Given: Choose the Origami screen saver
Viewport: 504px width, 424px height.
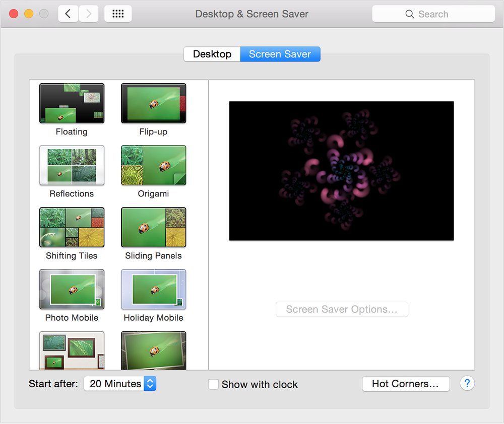Looking at the screenshot, I should (x=153, y=165).
